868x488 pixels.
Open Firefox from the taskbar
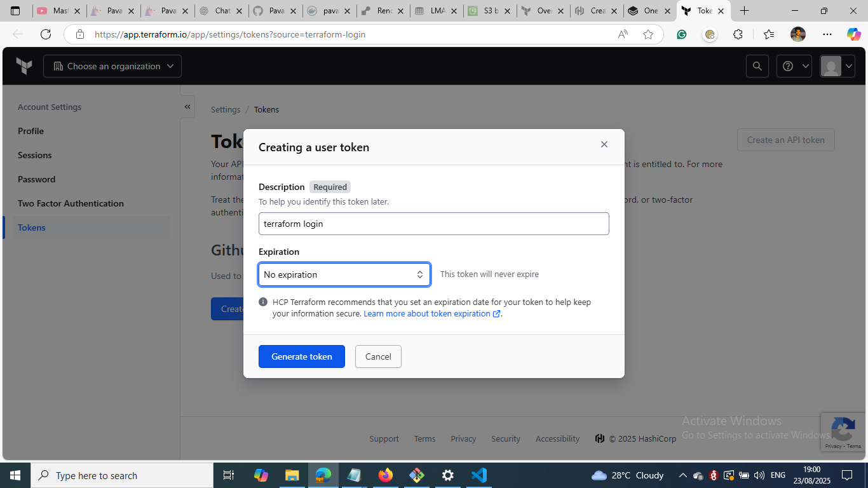coord(385,475)
